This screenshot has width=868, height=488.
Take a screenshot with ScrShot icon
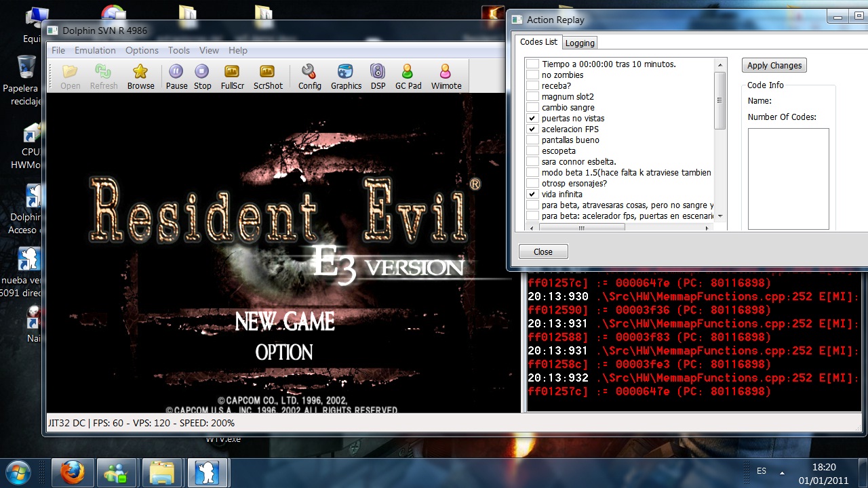pos(268,76)
